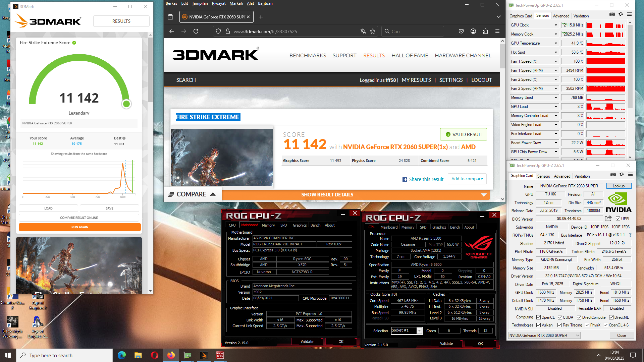Click the Firefox back arrow
The height and width of the screenshot is (362, 644).
(172, 31)
